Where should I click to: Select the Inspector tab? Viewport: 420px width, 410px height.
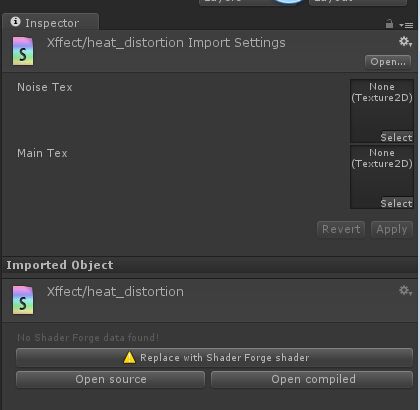coord(51,23)
